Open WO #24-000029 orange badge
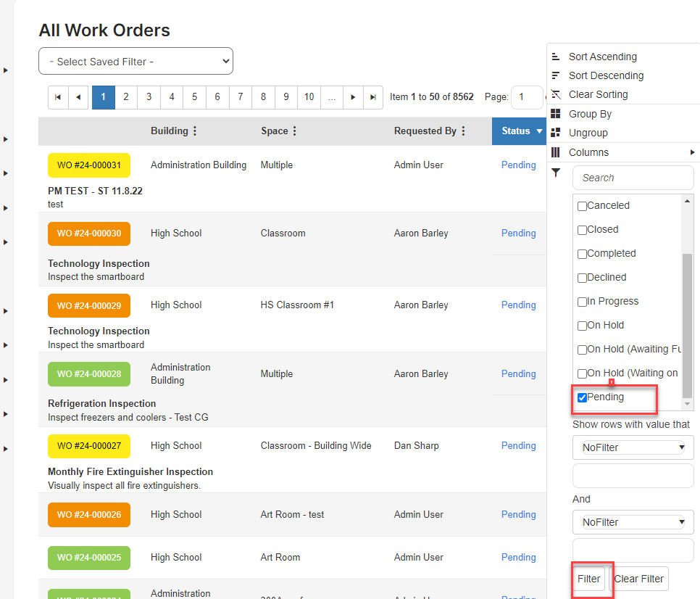The width and height of the screenshot is (700, 599). 89,305
